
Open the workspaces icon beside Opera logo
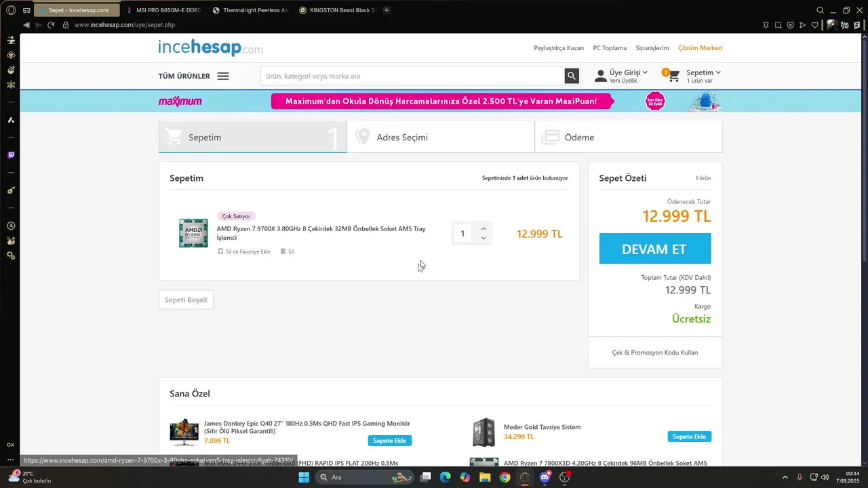[26, 10]
